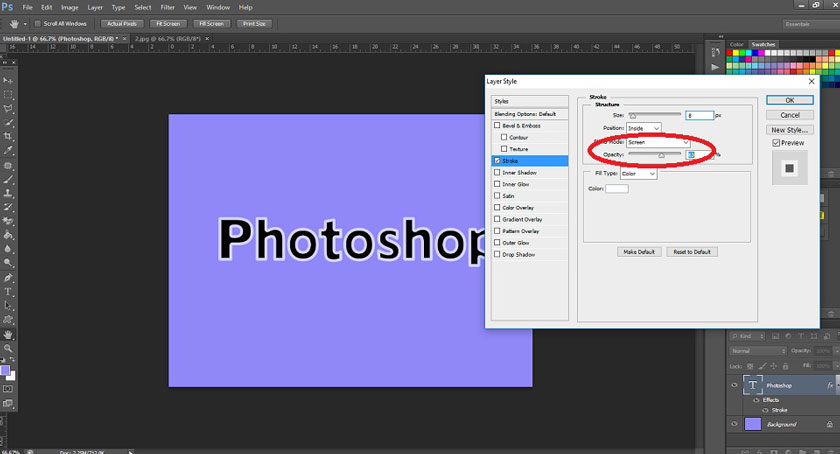Select the Paint Bucket tool
Image resolution: width=840 pixels, height=454 pixels.
coord(8,235)
